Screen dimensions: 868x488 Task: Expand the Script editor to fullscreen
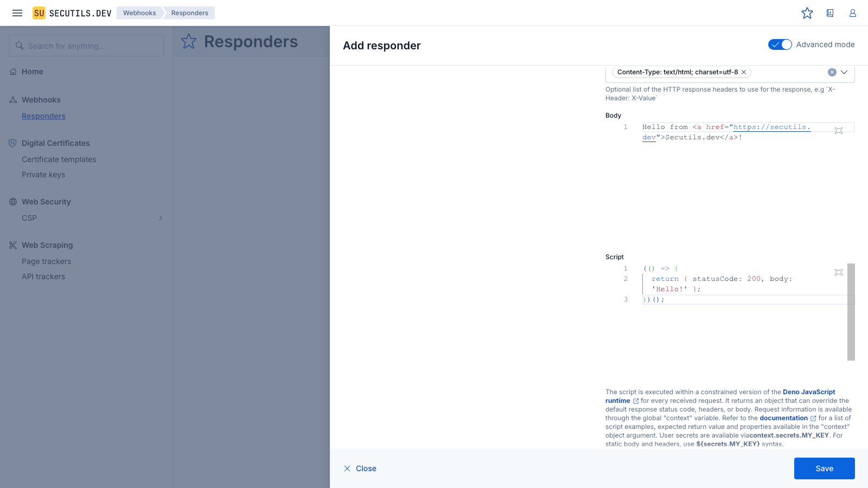click(x=839, y=272)
